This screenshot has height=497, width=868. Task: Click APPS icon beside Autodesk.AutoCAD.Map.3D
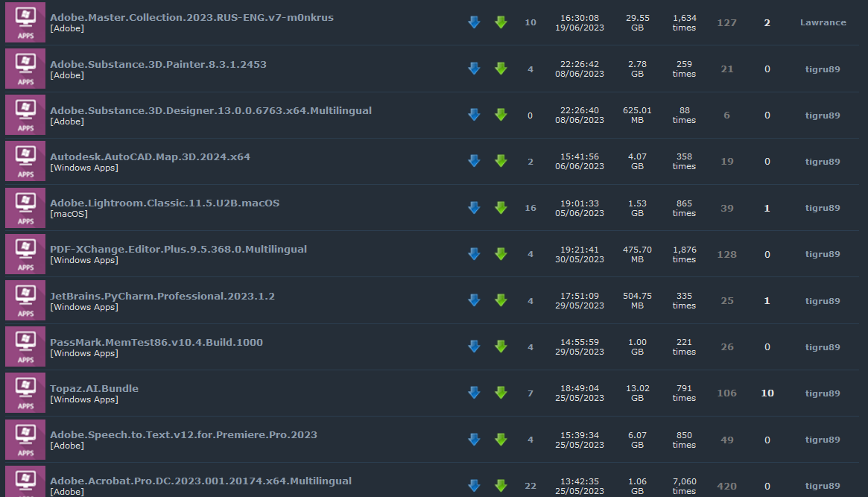click(25, 161)
